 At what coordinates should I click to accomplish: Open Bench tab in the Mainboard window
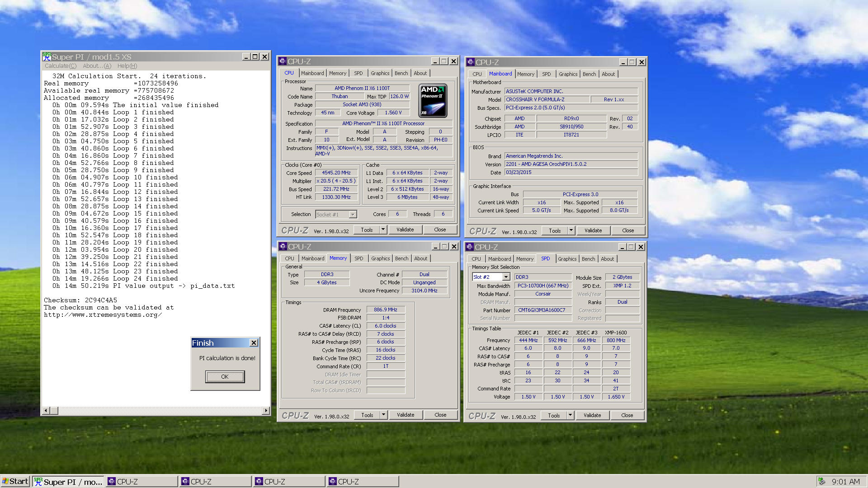[589, 74]
